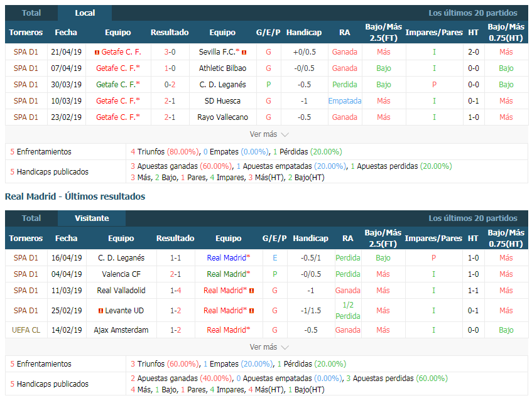Click Real Madrid* in the 16/04/19 row

click(229, 257)
